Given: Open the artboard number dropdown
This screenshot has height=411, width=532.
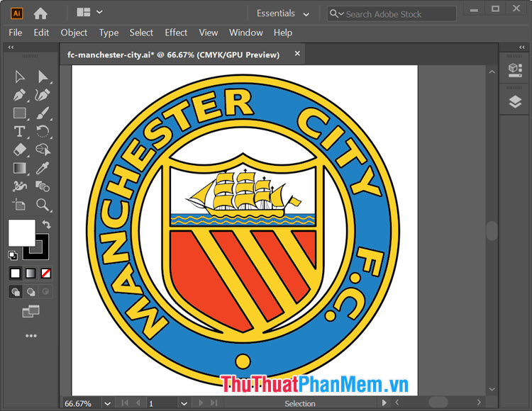Looking at the screenshot, I should [x=184, y=403].
